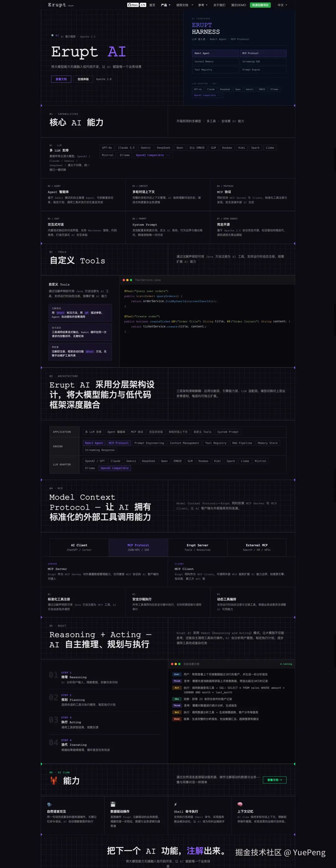
Task: Click the 动态工具编排 feature title
Action: tap(226, 599)
